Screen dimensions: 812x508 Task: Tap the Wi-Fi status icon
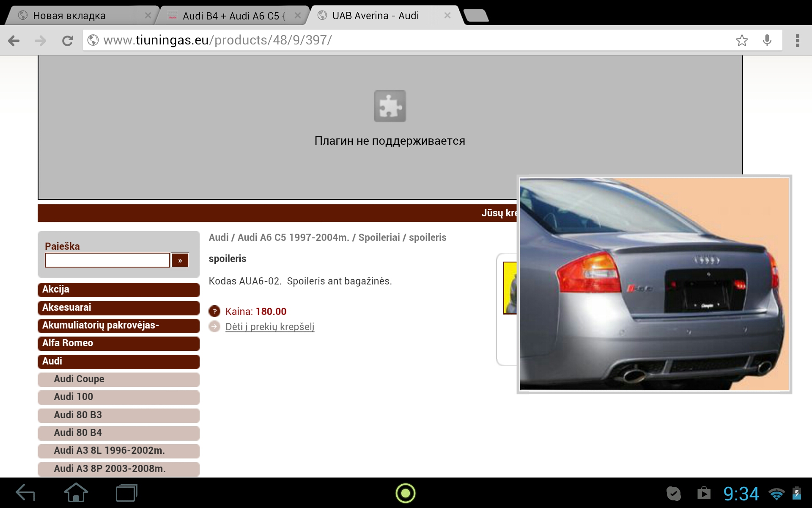click(x=776, y=494)
